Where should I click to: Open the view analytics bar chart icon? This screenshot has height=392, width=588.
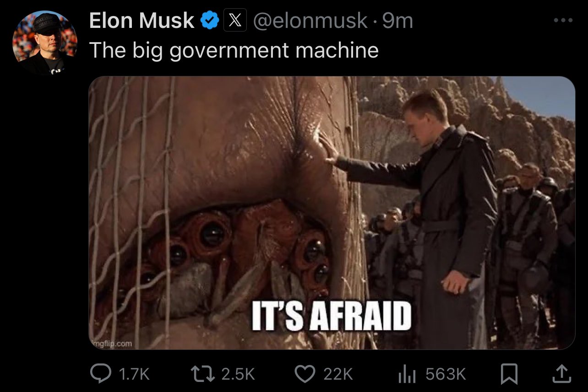407,375
